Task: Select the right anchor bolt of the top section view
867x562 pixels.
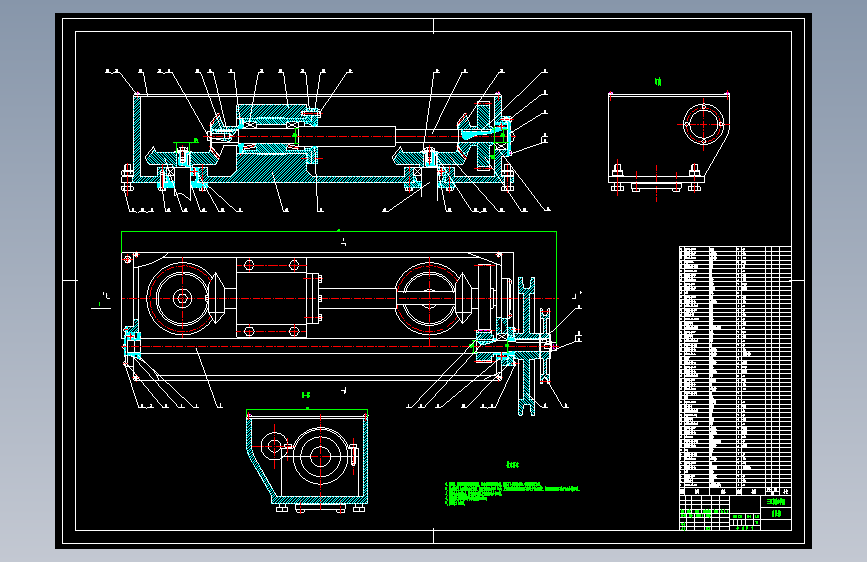Action: pos(508,176)
